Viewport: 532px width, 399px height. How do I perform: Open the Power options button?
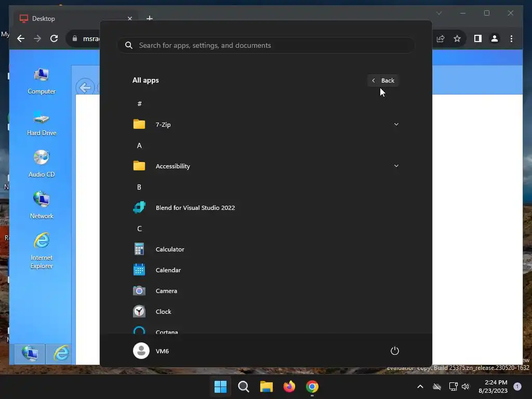click(x=395, y=351)
